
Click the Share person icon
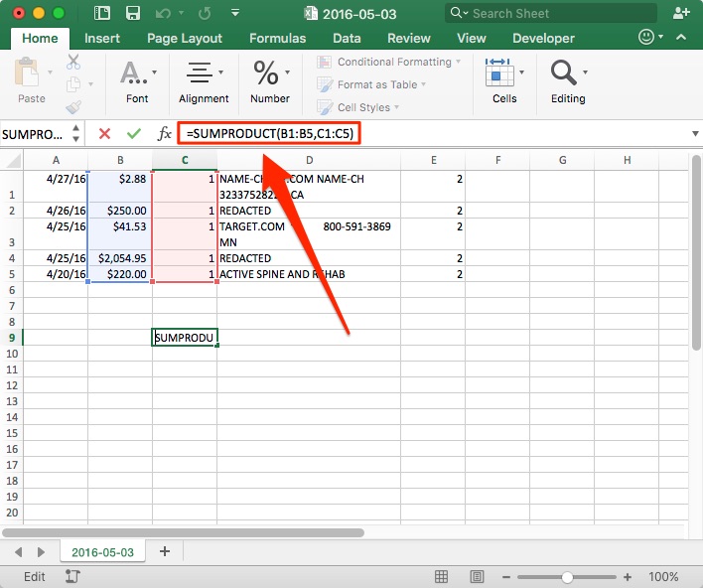pos(681,13)
